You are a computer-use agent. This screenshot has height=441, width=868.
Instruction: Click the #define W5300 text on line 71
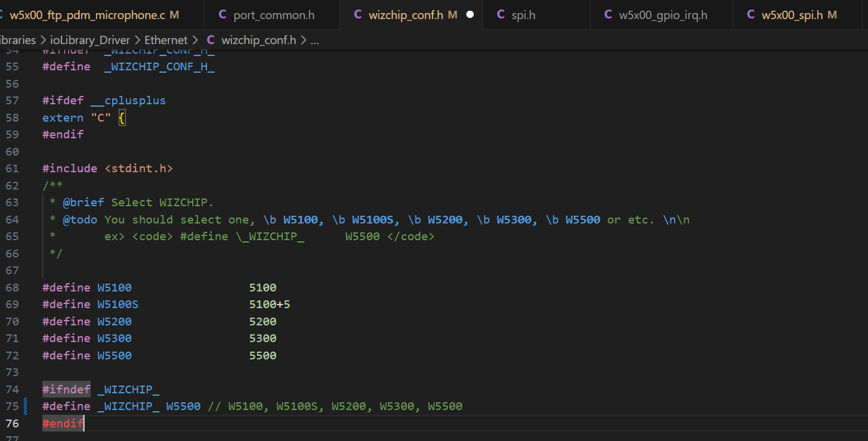(x=87, y=338)
